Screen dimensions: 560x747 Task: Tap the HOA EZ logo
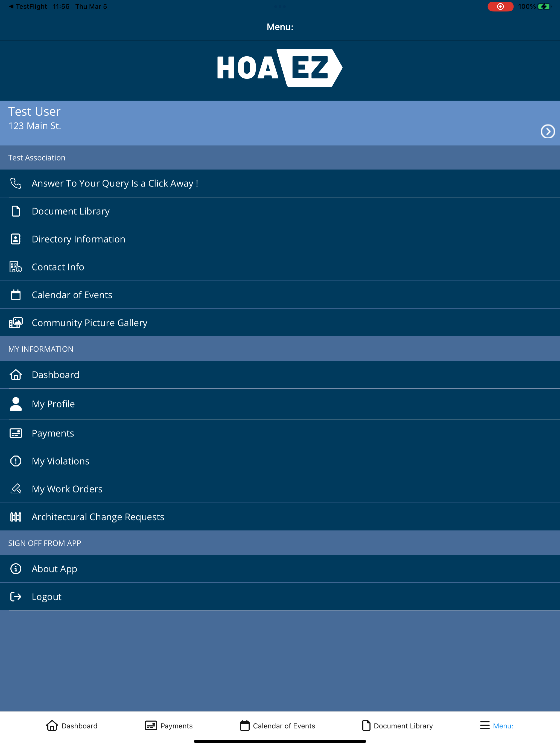pyautogui.click(x=280, y=68)
